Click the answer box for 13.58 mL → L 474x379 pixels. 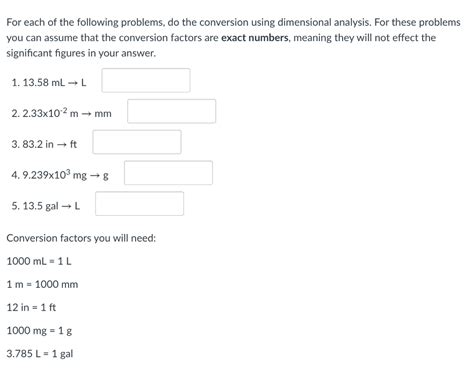pos(146,80)
